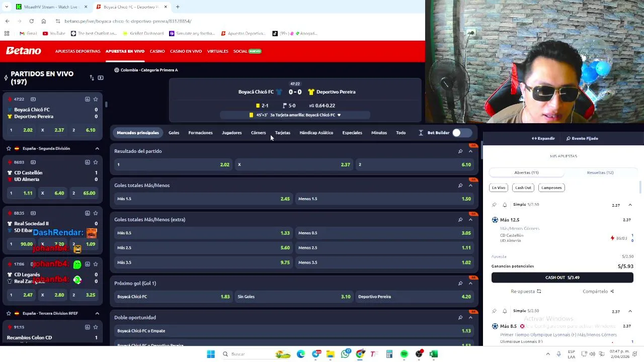Click bell notification on Más 12.5 bet

point(505,205)
